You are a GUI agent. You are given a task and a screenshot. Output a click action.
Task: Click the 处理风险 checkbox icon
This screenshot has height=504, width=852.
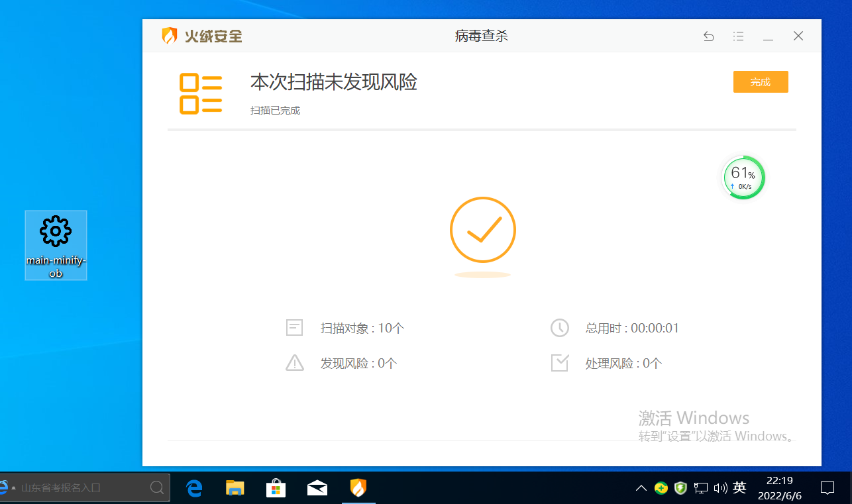(560, 363)
